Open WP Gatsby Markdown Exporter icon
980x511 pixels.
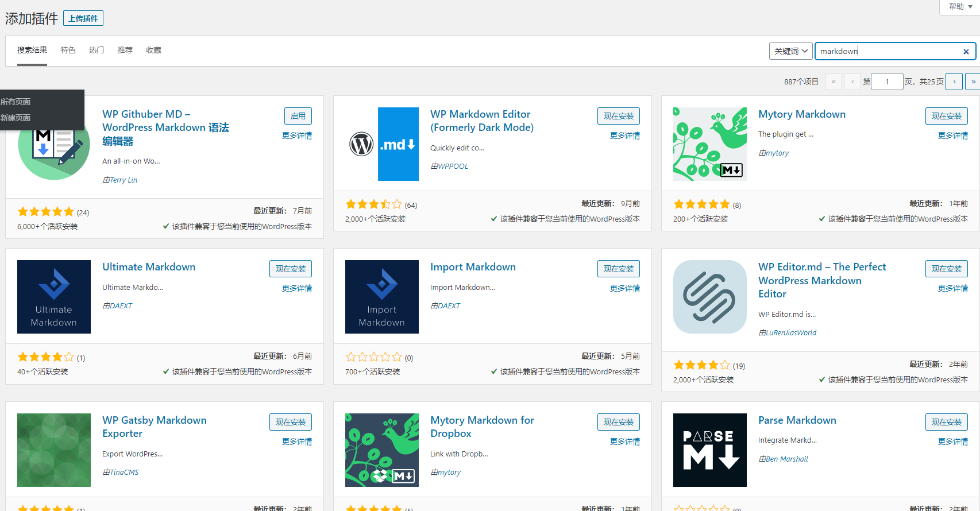click(x=54, y=450)
